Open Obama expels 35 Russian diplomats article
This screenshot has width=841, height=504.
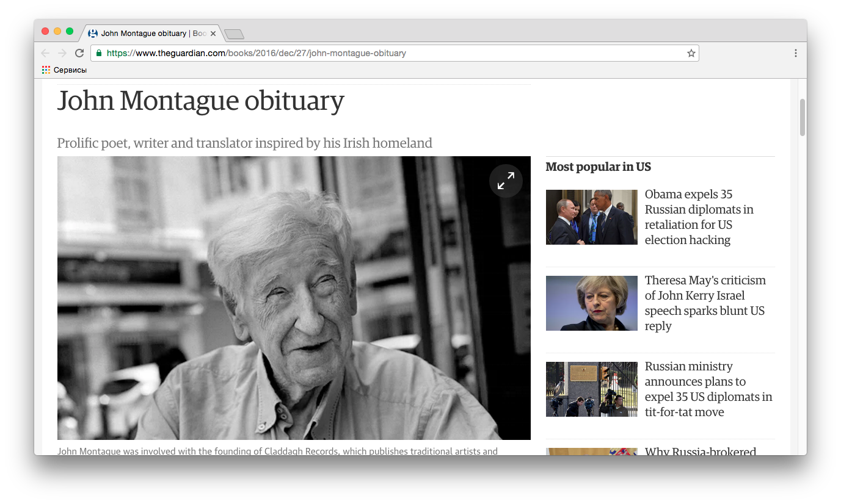coord(699,217)
